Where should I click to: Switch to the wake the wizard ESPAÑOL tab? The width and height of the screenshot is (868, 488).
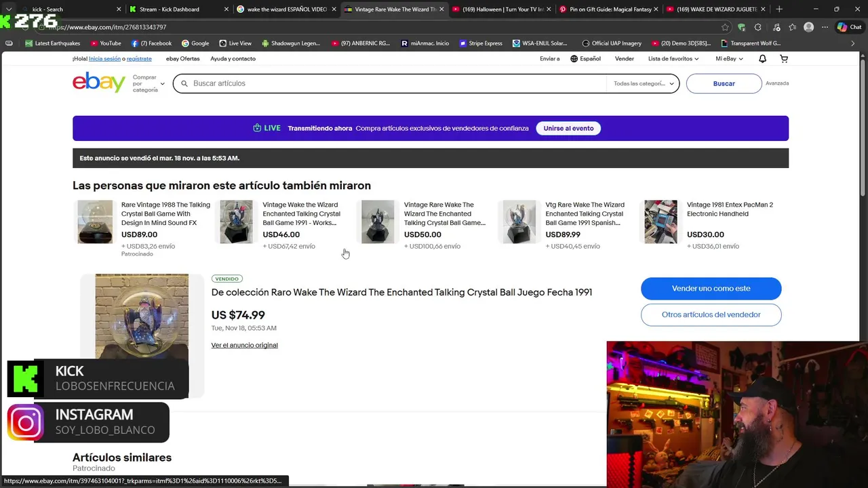(x=285, y=9)
